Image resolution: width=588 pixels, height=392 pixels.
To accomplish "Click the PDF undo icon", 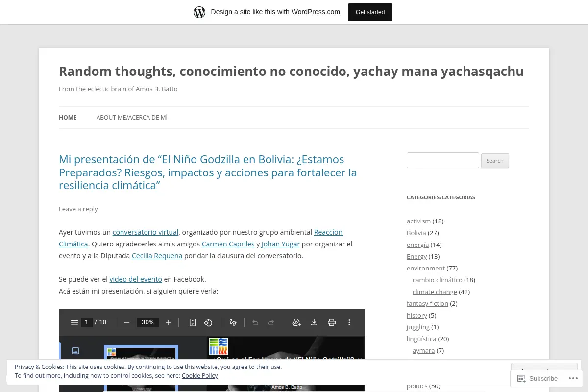I will coord(255,322).
